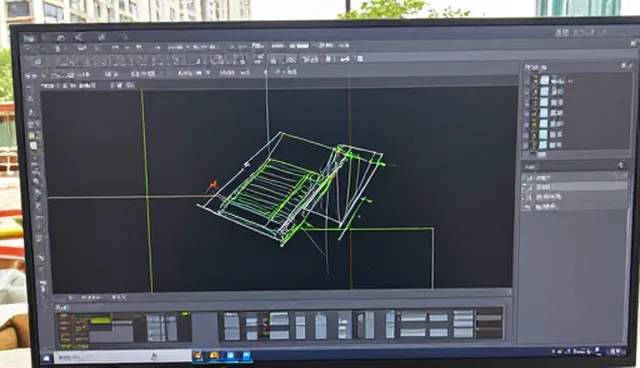Click the application logo in title bar
This screenshot has height=368, width=640.
[28, 38]
